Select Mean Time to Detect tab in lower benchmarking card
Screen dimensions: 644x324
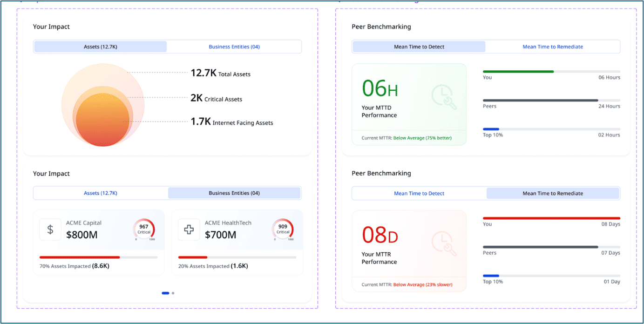click(419, 193)
